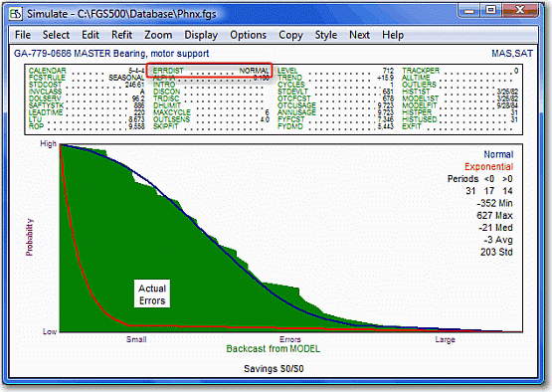Open the Display menu
Viewport: 552px width, 392px height.
[201, 35]
